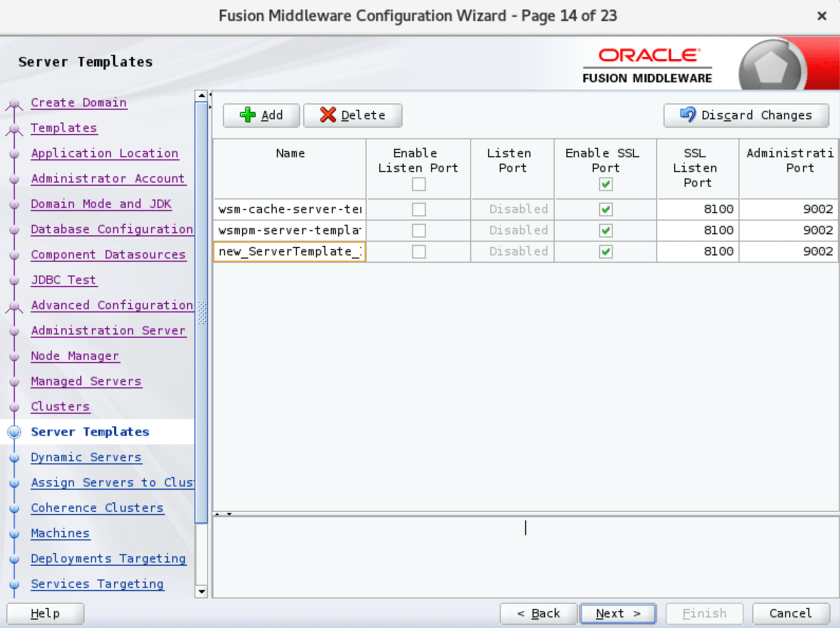Uncheck SSL port for wsm-cache-server template
This screenshot has height=628, width=840.
606,210
